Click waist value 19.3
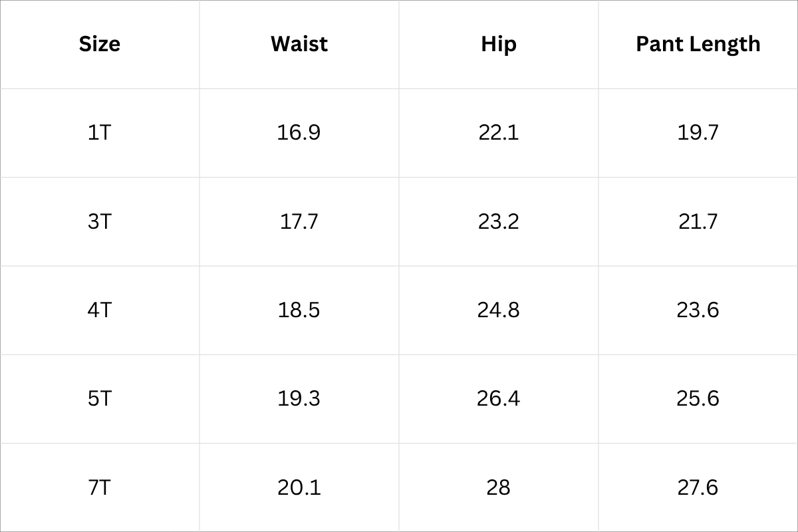Image resolution: width=798 pixels, height=532 pixels. coord(299,398)
